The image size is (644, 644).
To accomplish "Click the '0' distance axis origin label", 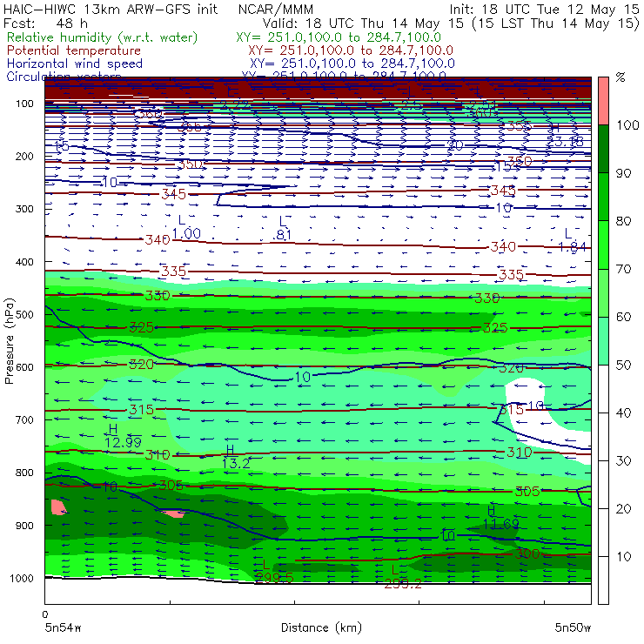I will pos(45,614).
